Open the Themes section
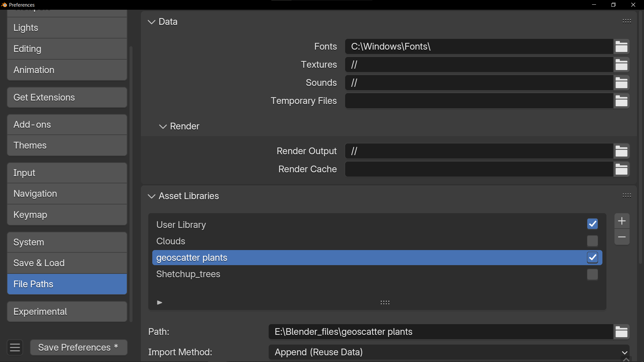The width and height of the screenshot is (644, 362). 67,145
